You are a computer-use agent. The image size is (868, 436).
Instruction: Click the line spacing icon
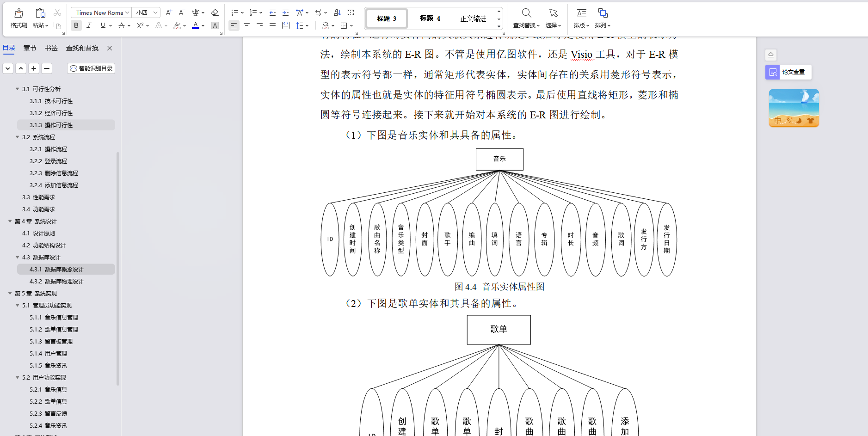[x=300, y=25]
